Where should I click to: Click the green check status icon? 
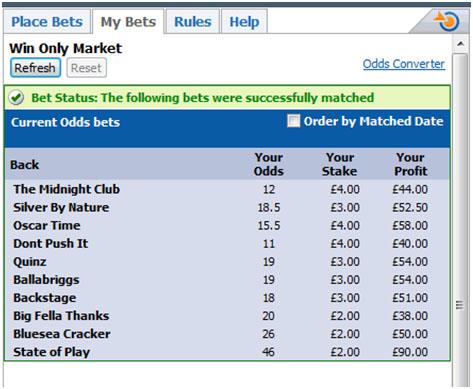pyautogui.click(x=16, y=98)
